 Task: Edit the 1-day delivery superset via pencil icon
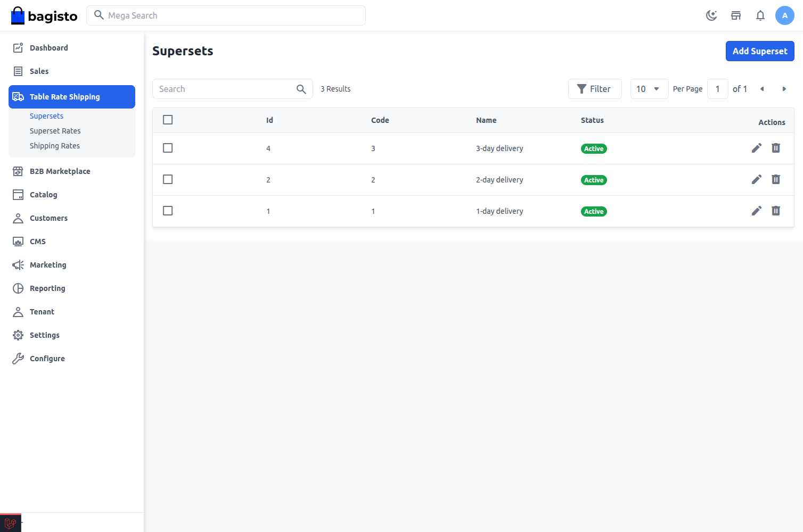(757, 211)
